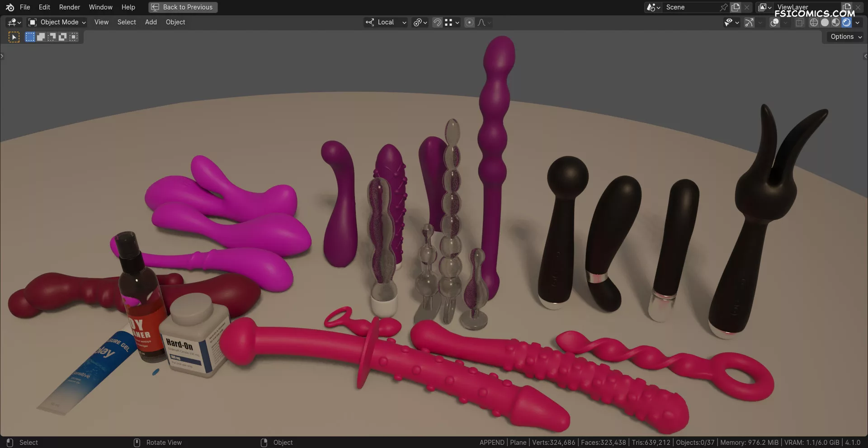Screen dimensions: 868x448
Task: Click the Rotate View mouse hint icon
Action: 137,443
